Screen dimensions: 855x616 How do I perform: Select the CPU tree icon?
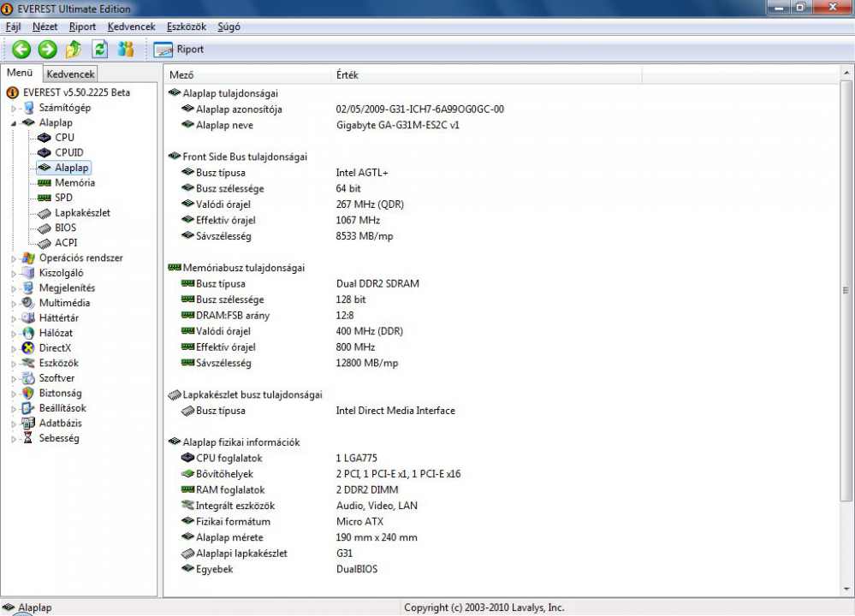point(45,138)
